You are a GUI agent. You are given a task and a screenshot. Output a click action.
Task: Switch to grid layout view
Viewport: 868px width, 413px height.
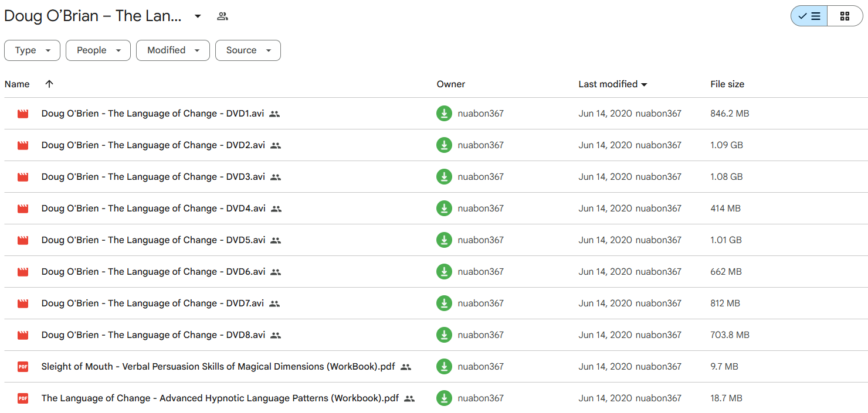pyautogui.click(x=845, y=16)
